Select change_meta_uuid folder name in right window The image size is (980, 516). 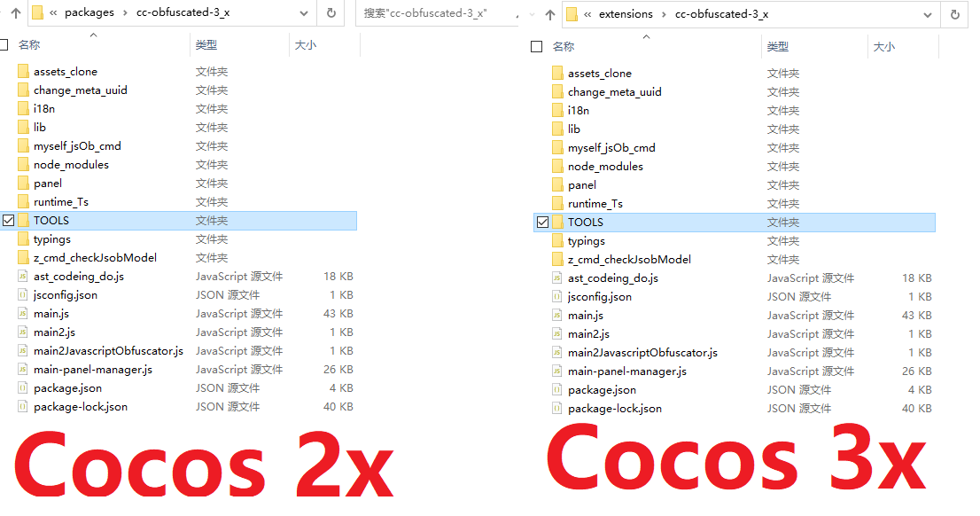click(614, 92)
